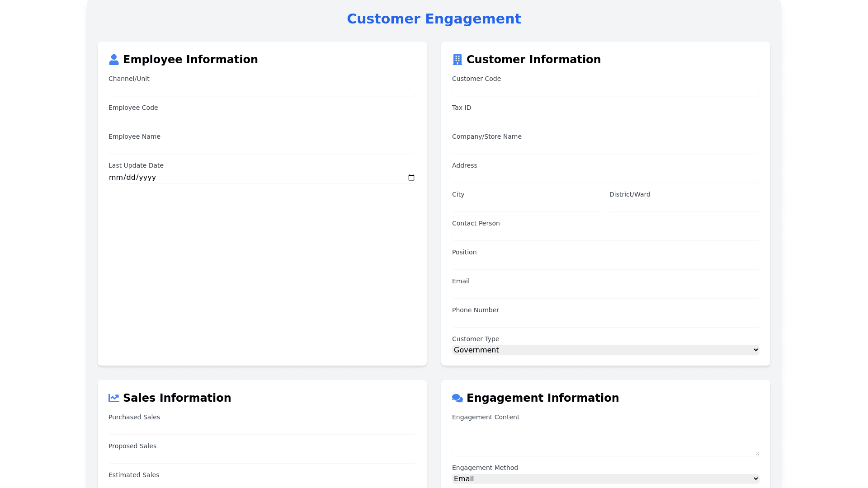This screenshot has width=868, height=488.
Task: Select the Employee Name text box
Action: click(262, 148)
